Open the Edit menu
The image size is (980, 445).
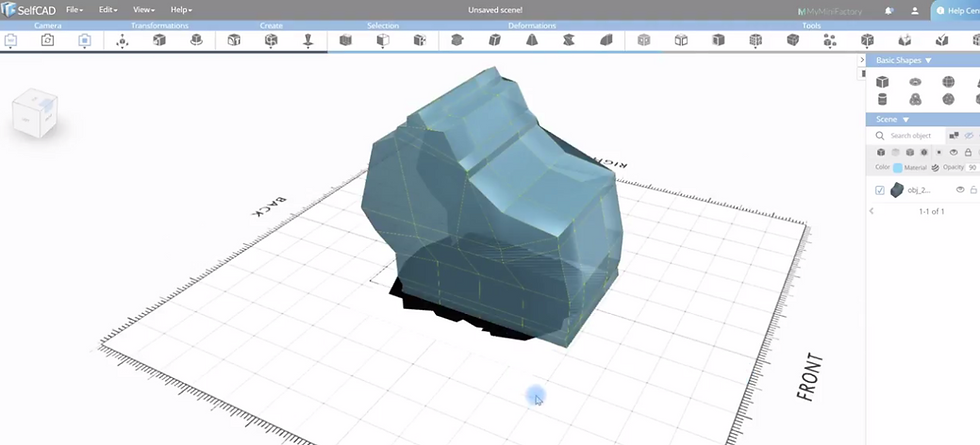(108, 10)
